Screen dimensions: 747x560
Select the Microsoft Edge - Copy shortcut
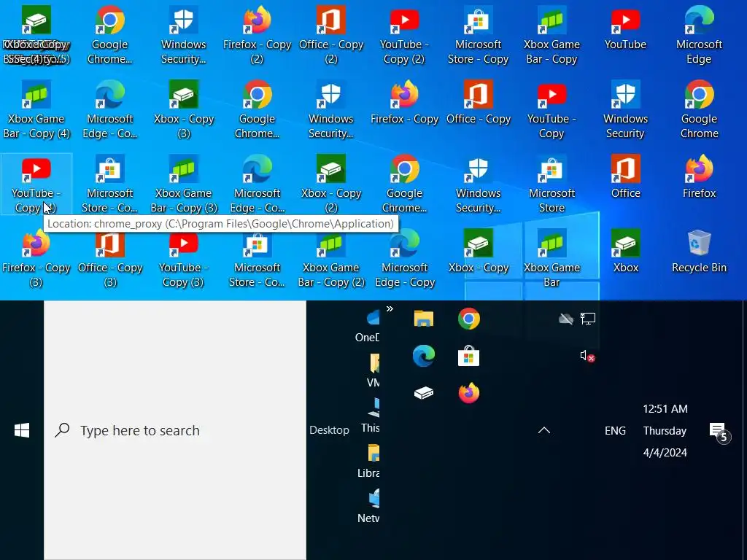(x=404, y=259)
